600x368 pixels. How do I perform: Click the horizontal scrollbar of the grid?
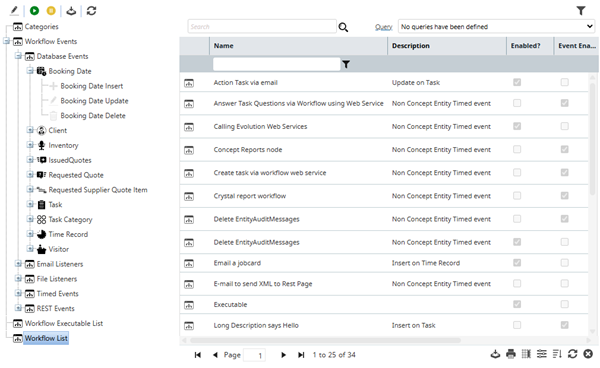[x=325, y=340]
